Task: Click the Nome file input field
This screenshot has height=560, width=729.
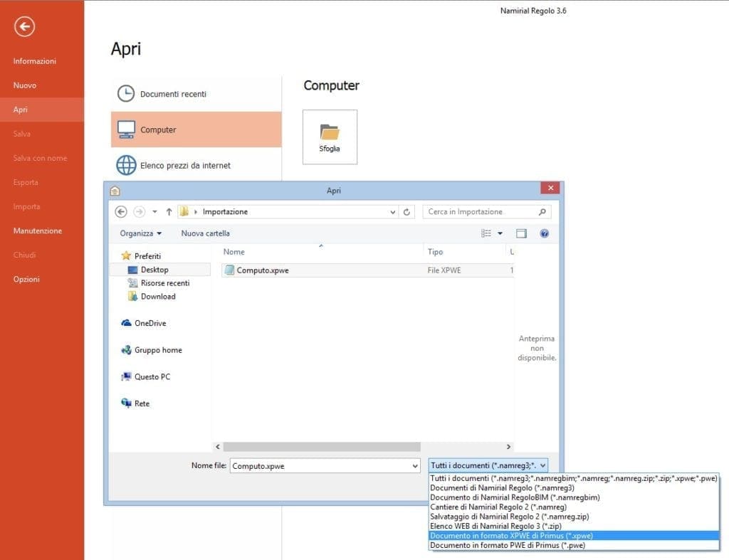Action: click(321, 465)
